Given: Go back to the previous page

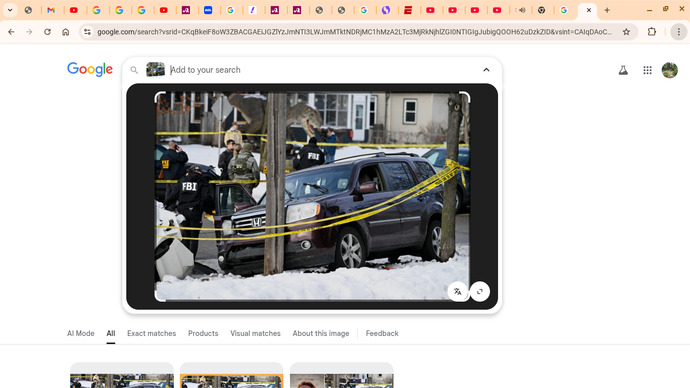Looking at the screenshot, I should click(x=11, y=32).
